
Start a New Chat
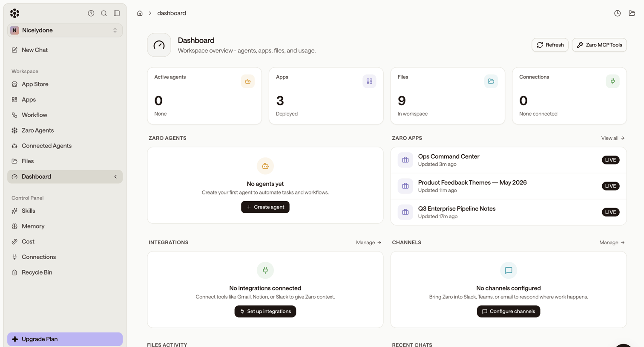pos(65,50)
